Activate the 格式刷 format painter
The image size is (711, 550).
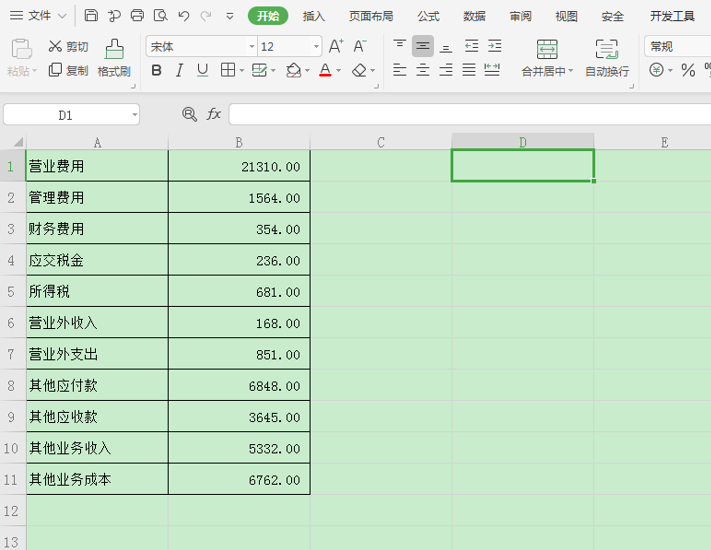tap(114, 58)
